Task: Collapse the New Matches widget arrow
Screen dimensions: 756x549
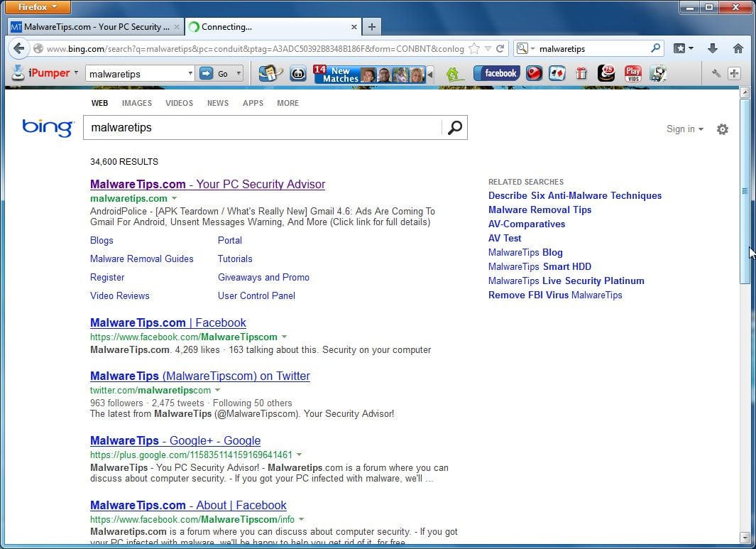Action: (x=430, y=75)
